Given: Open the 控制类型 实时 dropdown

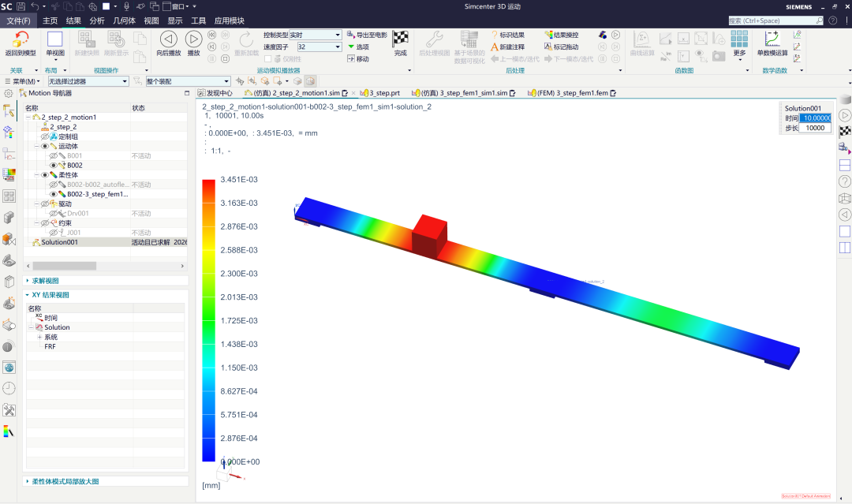Looking at the screenshot, I should (x=338, y=35).
